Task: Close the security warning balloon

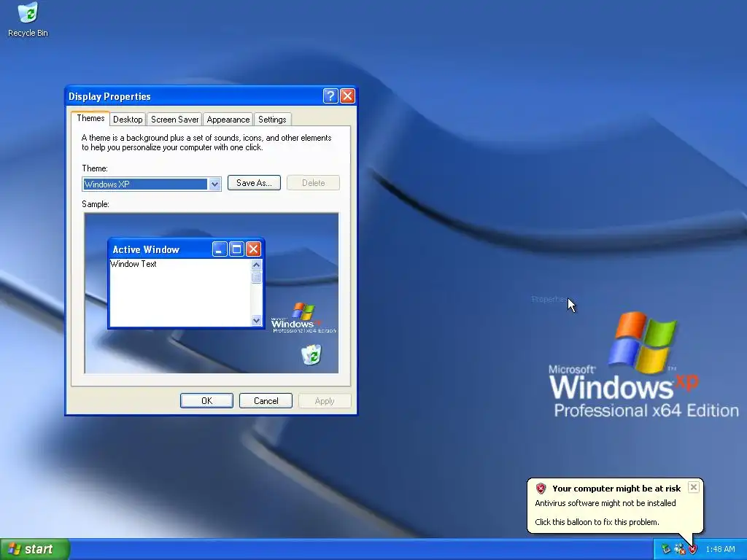Action: [x=694, y=487]
